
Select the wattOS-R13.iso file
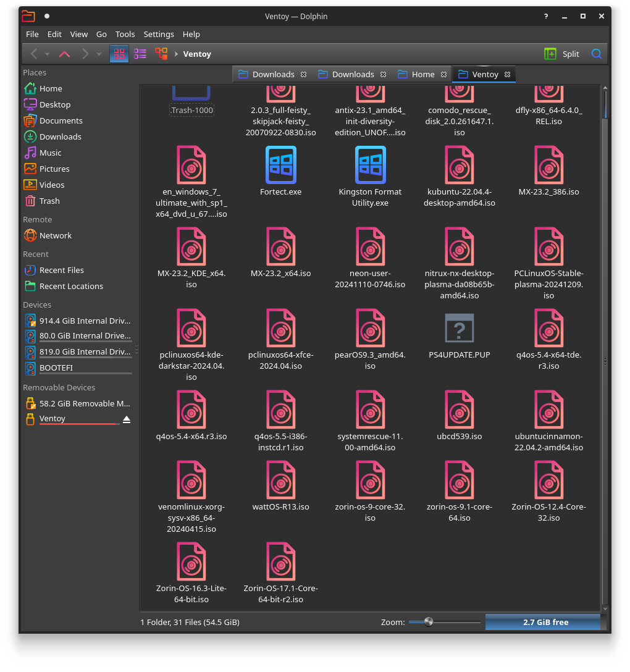pyautogui.click(x=280, y=487)
